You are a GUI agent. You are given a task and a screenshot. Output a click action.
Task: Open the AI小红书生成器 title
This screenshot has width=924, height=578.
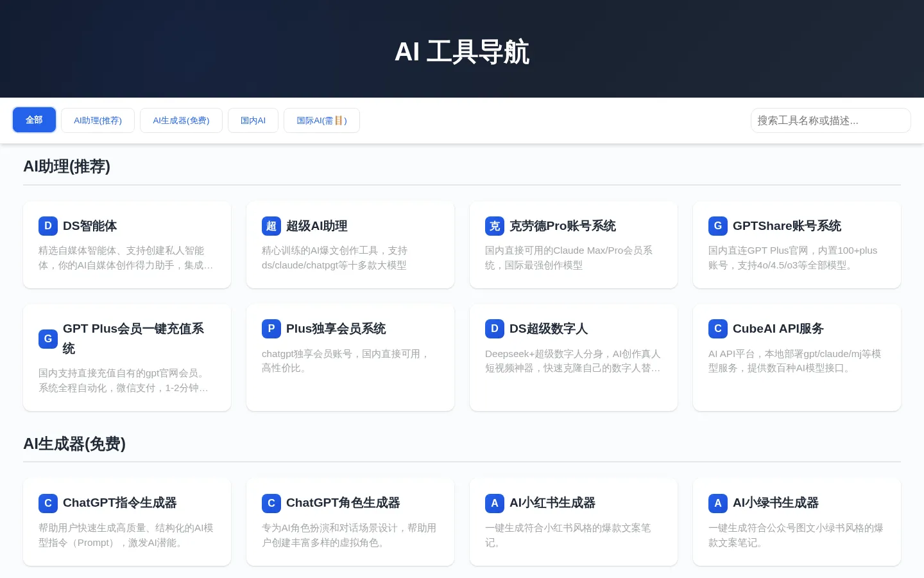coord(552,503)
